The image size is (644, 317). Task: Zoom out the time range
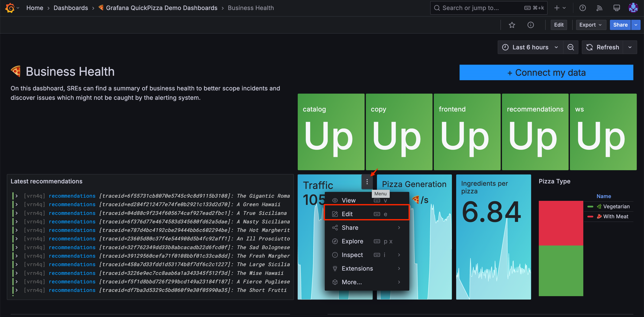point(571,47)
